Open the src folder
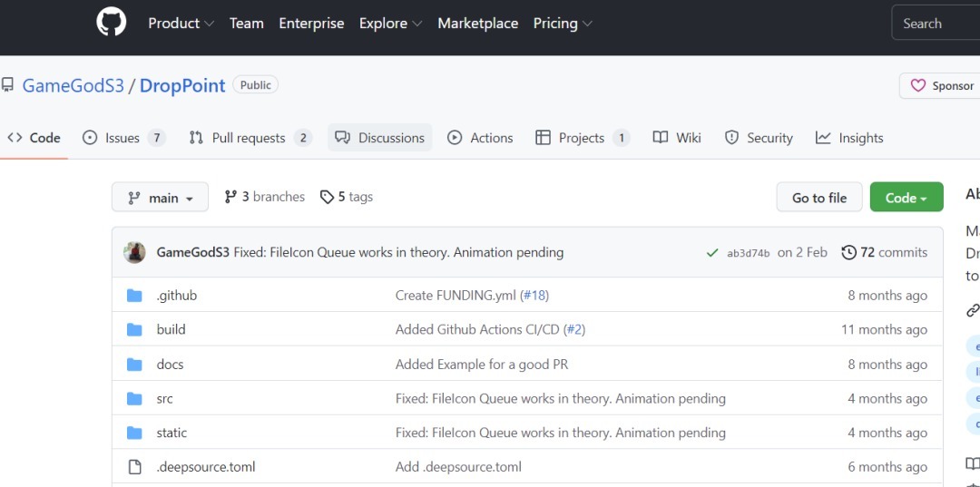The height and width of the screenshot is (487, 980). point(164,398)
